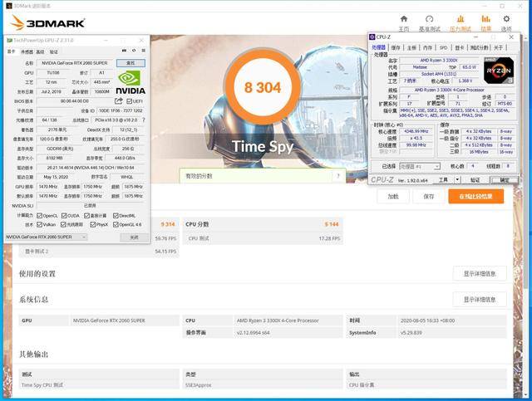Click show details button for system information
The height and width of the screenshot is (401, 532).
(x=479, y=300)
